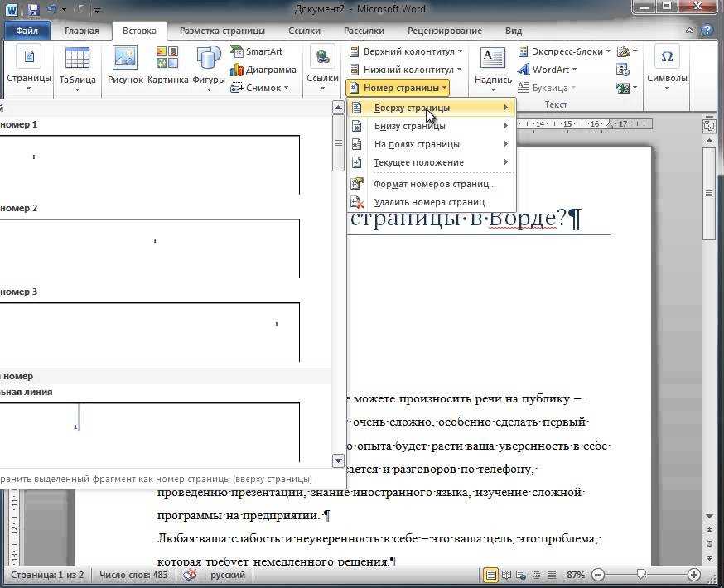Add a SmartArt graphic

click(256, 51)
